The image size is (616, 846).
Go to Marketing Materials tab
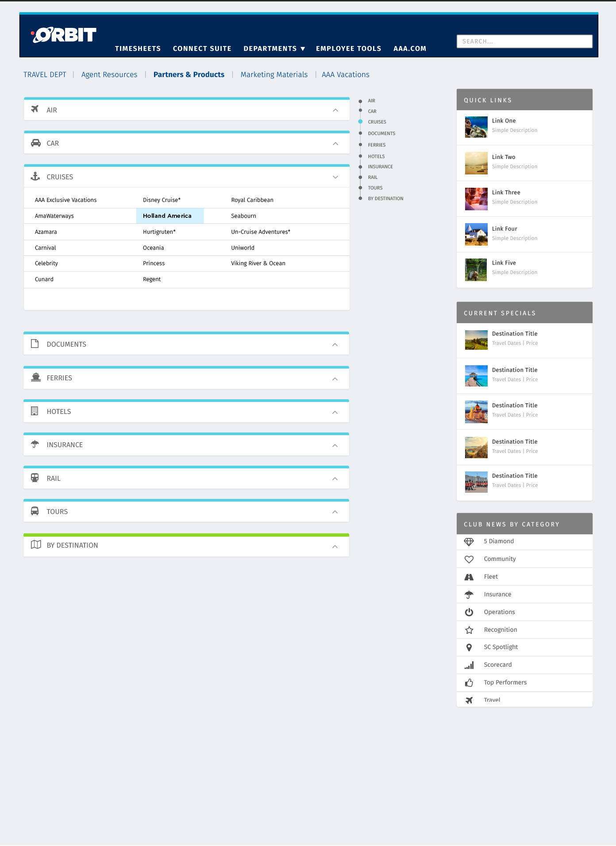(274, 74)
